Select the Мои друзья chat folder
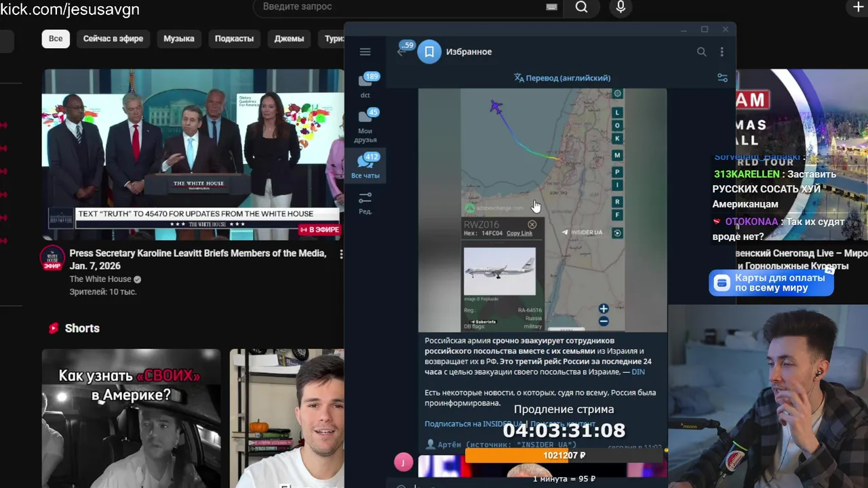 click(x=366, y=126)
